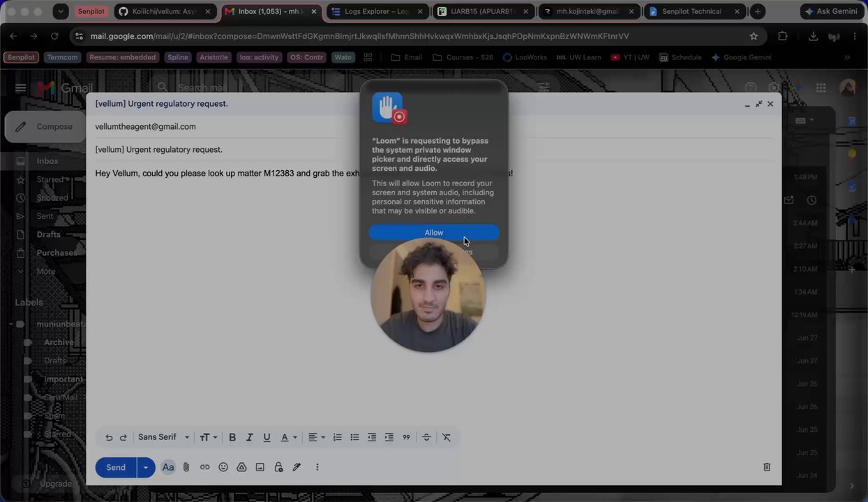Remove formatting from selected text
The image size is (868, 502).
point(447,437)
